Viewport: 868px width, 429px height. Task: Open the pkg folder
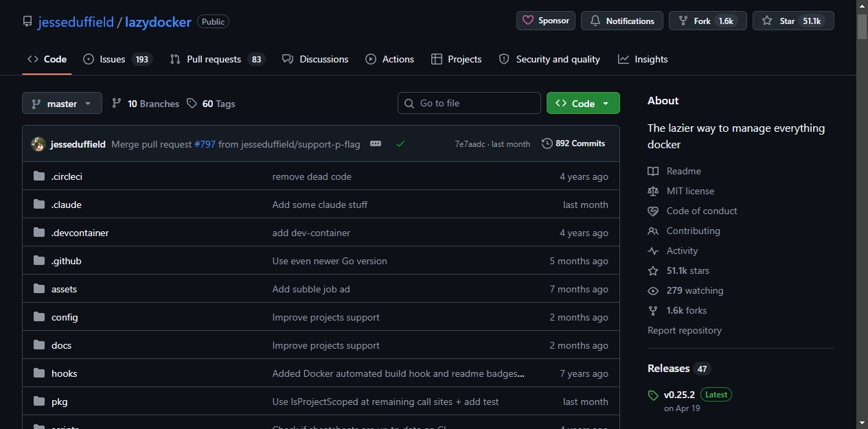tap(60, 402)
